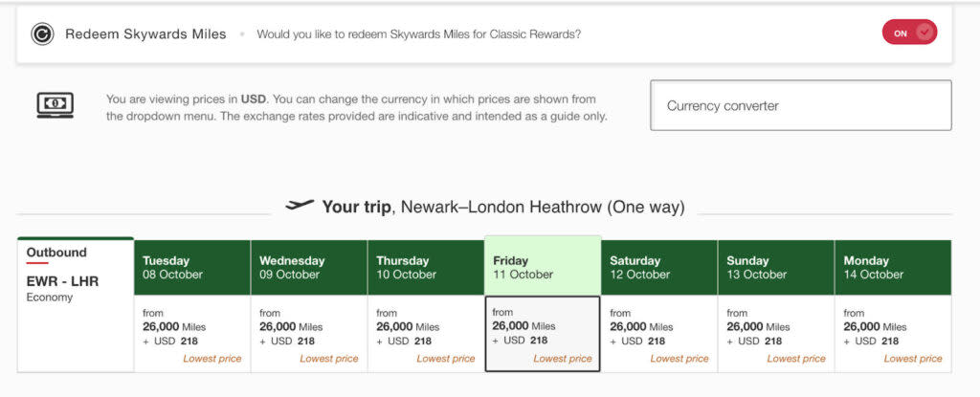This screenshot has height=397, width=980.
Task: Click the Skywards Miles circular logo icon
Action: (x=42, y=33)
